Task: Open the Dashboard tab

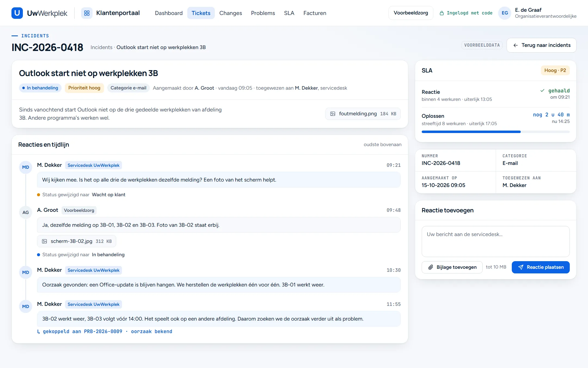Action: click(x=169, y=13)
